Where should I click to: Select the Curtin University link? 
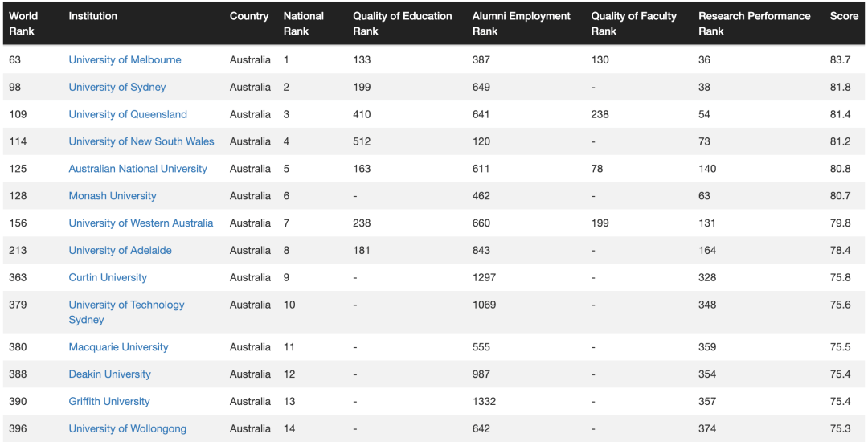click(x=108, y=276)
